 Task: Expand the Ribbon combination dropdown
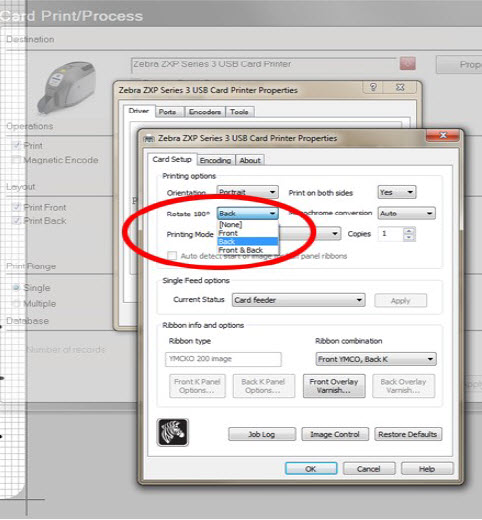[x=376, y=359]
